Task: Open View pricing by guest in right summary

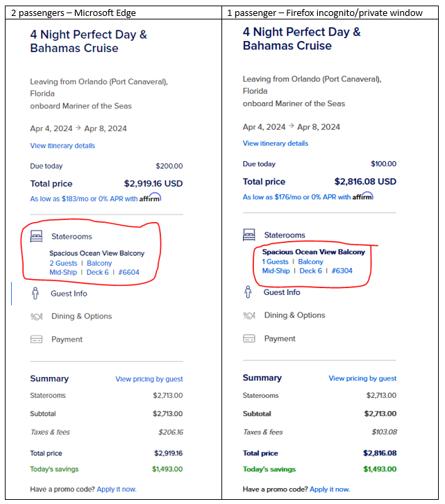Action: tap(362, 378)
